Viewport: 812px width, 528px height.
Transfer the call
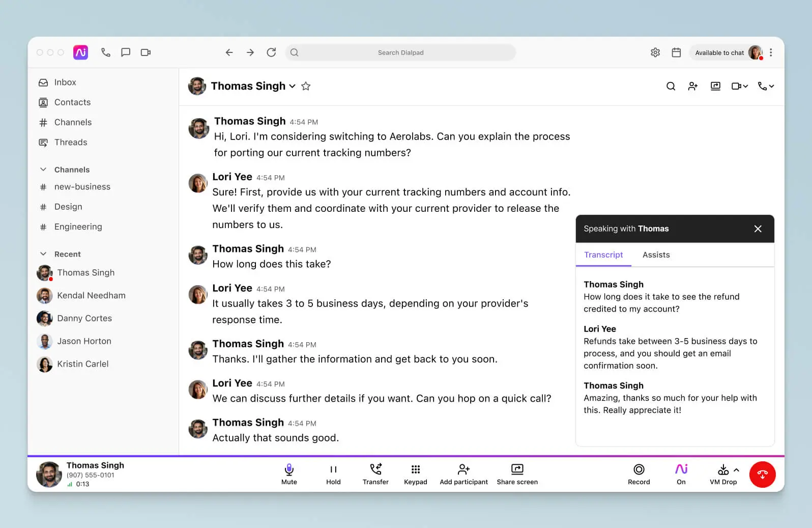pos(375,474)
